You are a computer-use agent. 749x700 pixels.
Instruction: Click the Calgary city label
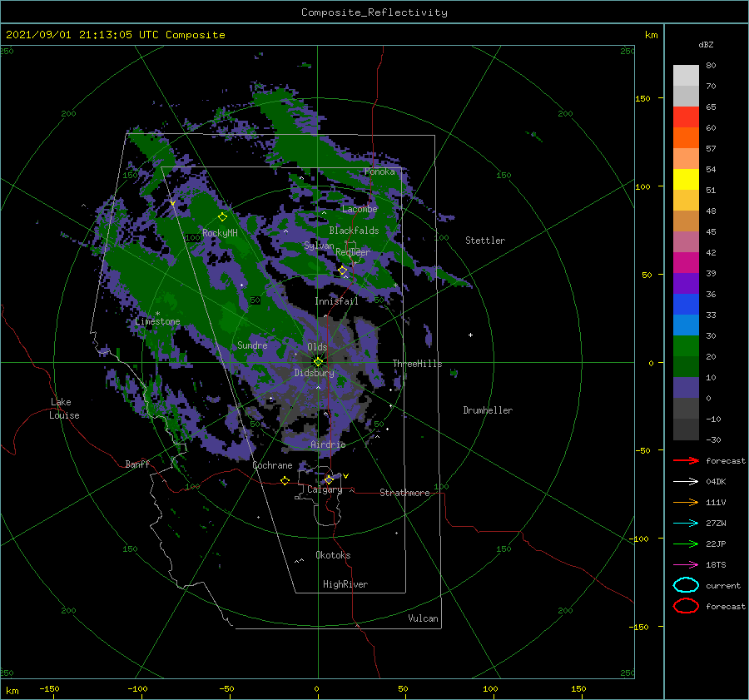tap(325, 489)
